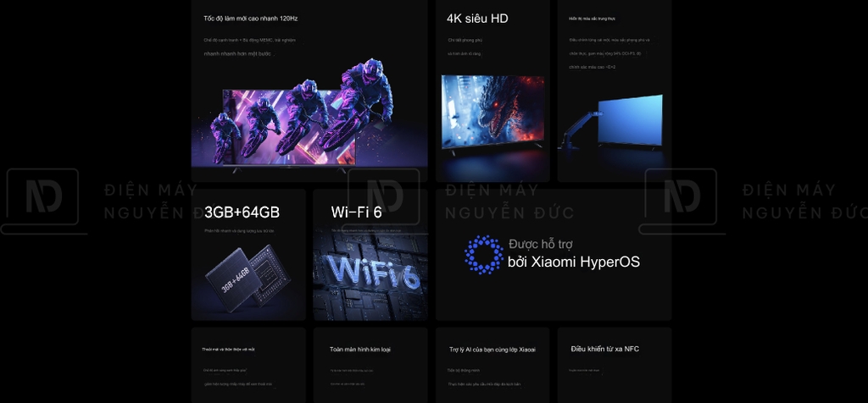
Task: Click the text 'Được hỗ trợ'
Action: (x=540, y=244)
